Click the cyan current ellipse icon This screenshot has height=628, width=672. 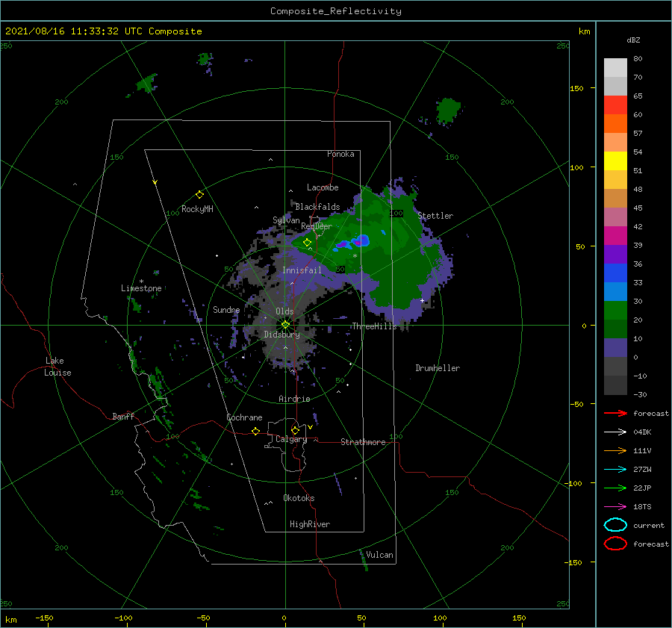(615, 525)
